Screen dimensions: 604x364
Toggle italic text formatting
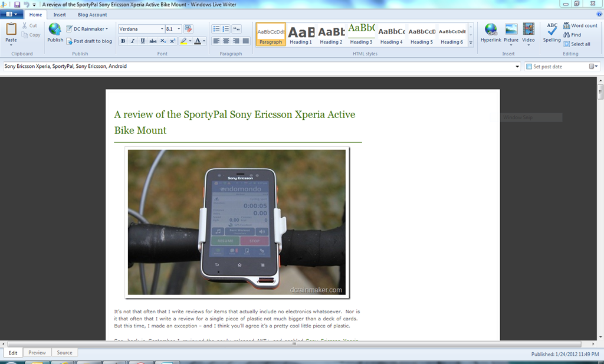tap(133, 41)
